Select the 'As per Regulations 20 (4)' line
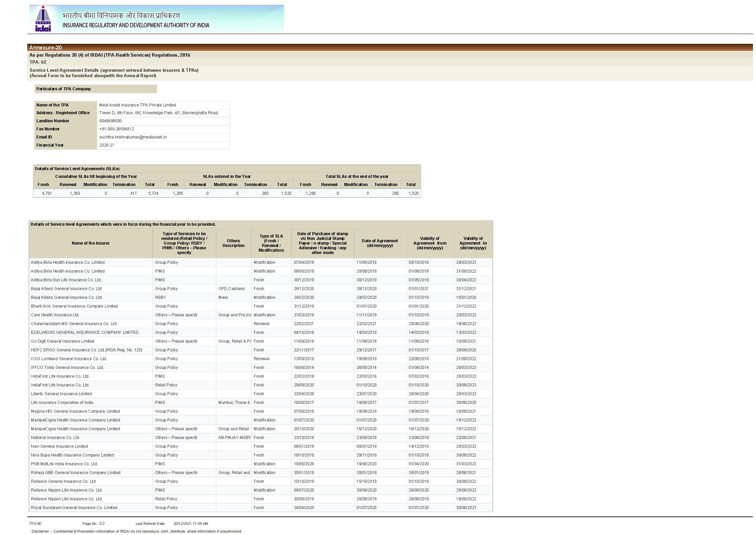756x535 pixels. click(110, 55)
